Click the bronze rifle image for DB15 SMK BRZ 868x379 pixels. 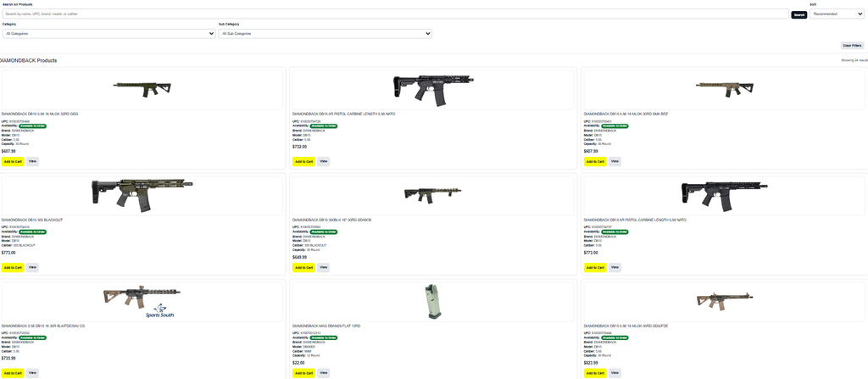[725, 89]
